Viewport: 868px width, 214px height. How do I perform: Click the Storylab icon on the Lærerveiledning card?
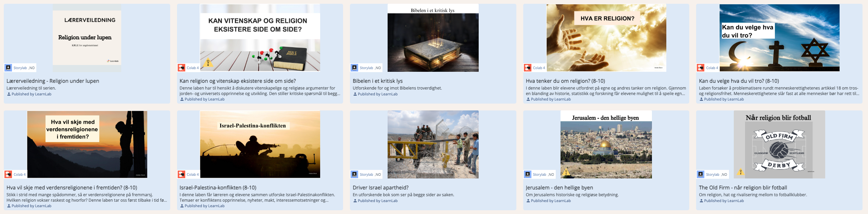click(9, 68)
